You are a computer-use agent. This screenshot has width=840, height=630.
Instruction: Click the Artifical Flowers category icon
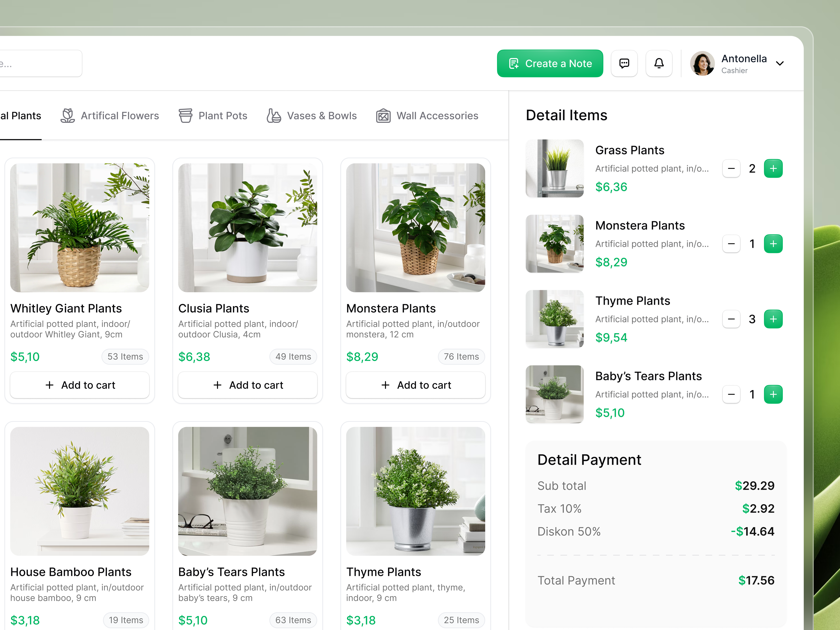click(67, 116)
